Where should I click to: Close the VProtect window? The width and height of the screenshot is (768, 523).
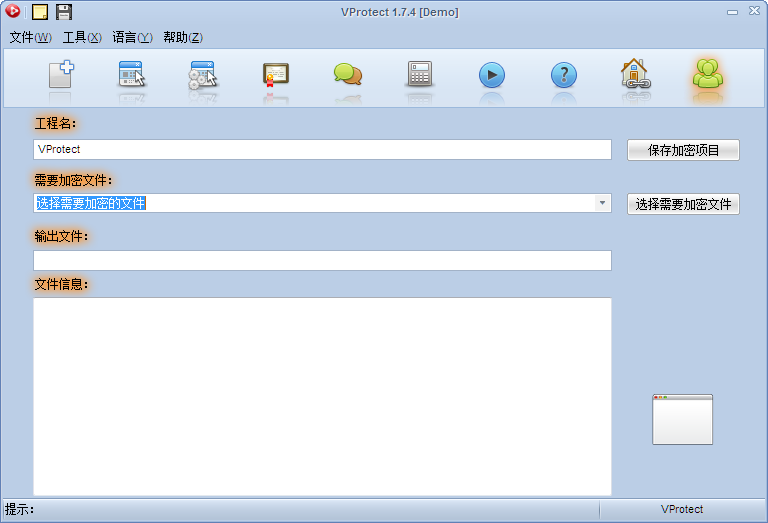pyautogui.click(x=754, y=11)
